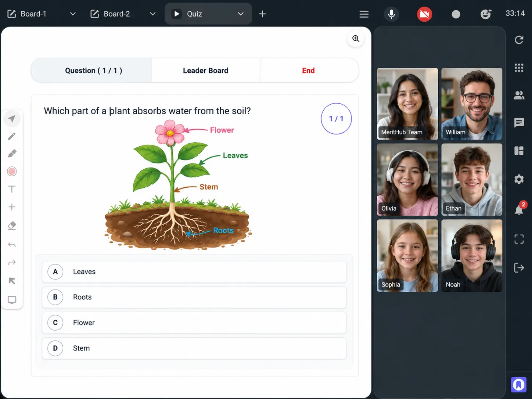This screenshot has height=399, width=532.
Task: Open the pink color picker swatch
Action: (x=12, y=171)
